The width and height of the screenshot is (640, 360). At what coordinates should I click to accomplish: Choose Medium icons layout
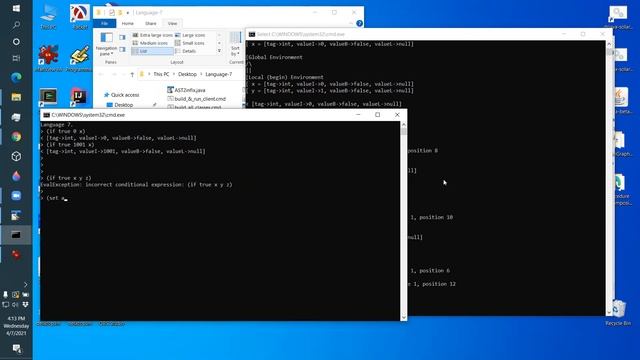point(152,43)
